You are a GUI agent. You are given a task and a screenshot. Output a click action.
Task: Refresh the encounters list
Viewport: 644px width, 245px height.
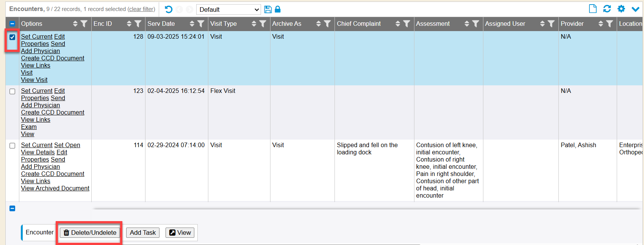point(607,9)
